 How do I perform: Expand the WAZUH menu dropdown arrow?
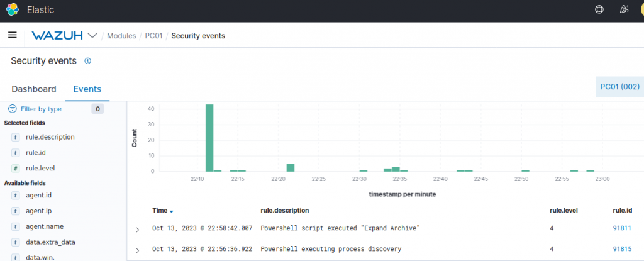93,36
